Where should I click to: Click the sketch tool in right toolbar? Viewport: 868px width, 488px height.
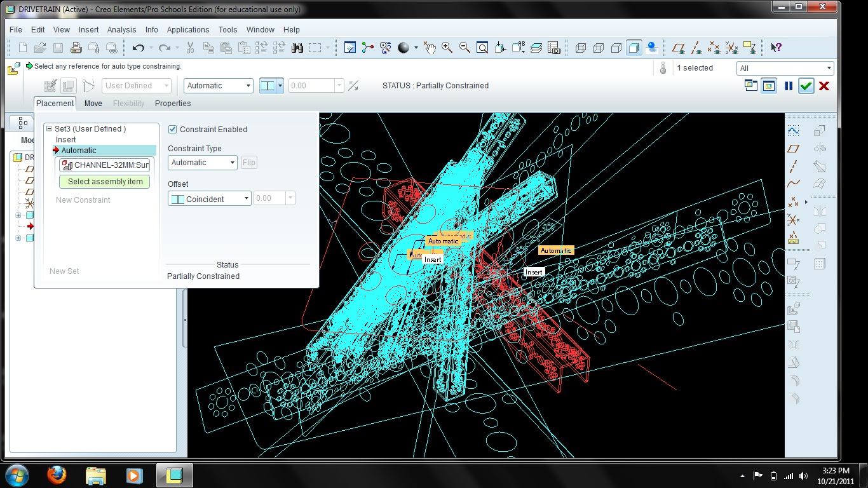point(793,130)
